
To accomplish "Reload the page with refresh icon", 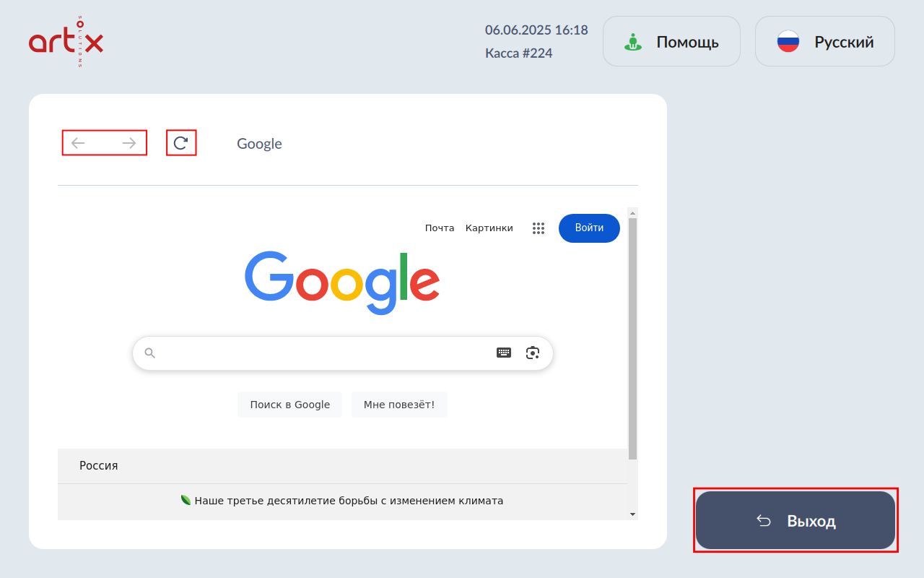I will tap(181, 143).
